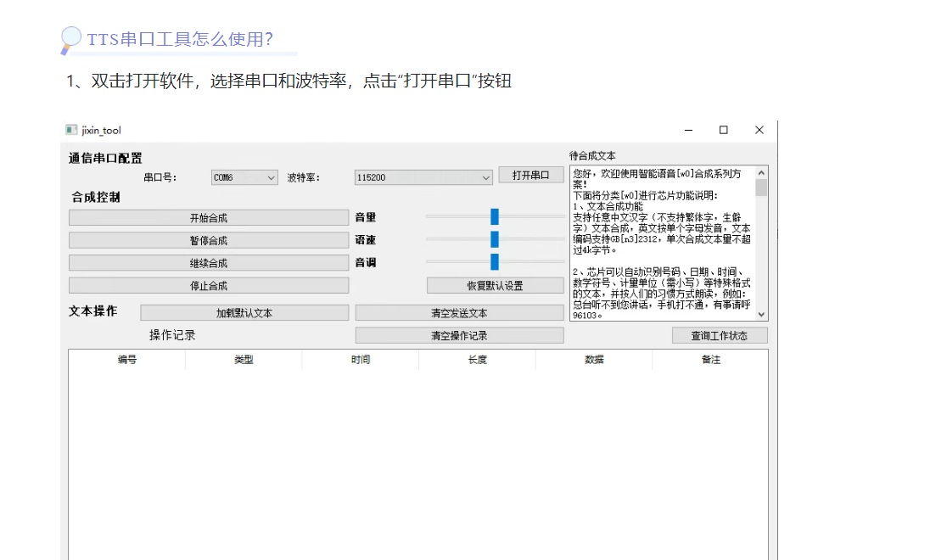Click the 暂停合成 button

208,240
